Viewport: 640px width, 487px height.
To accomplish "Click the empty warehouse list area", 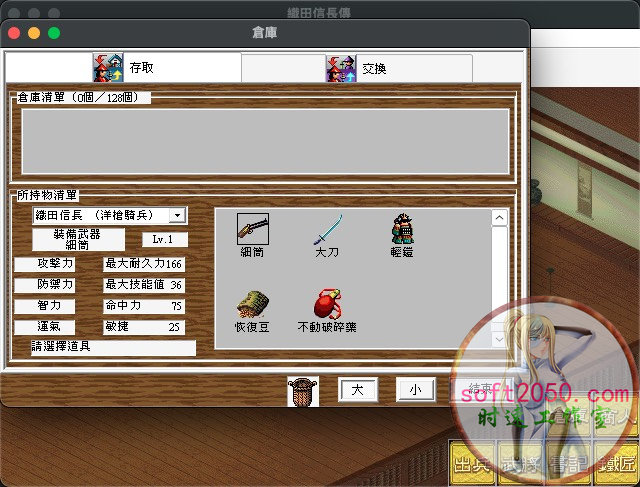I will 265,141.
